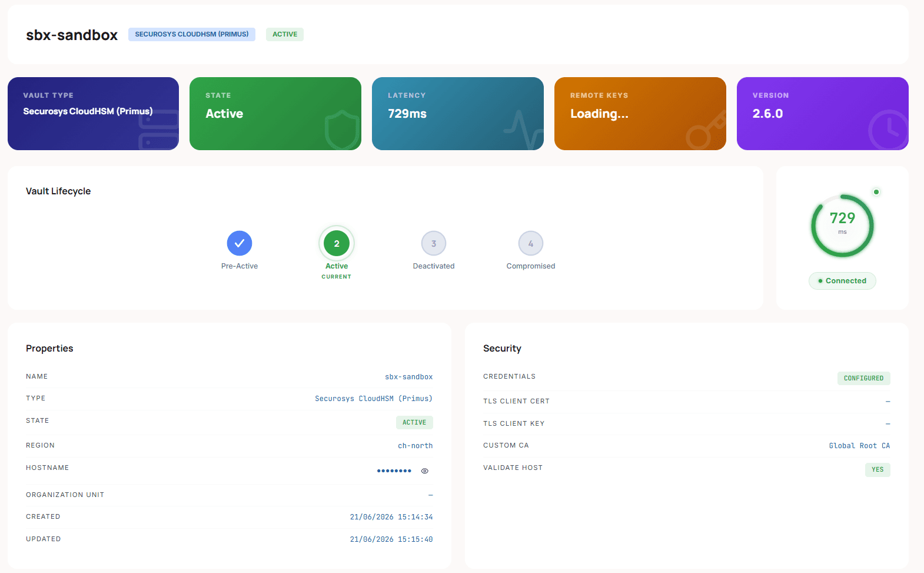This screenshot has width=924, height=573.
Task: Click the sbx-sandbox page title
Action: click(x=72, y=35)
